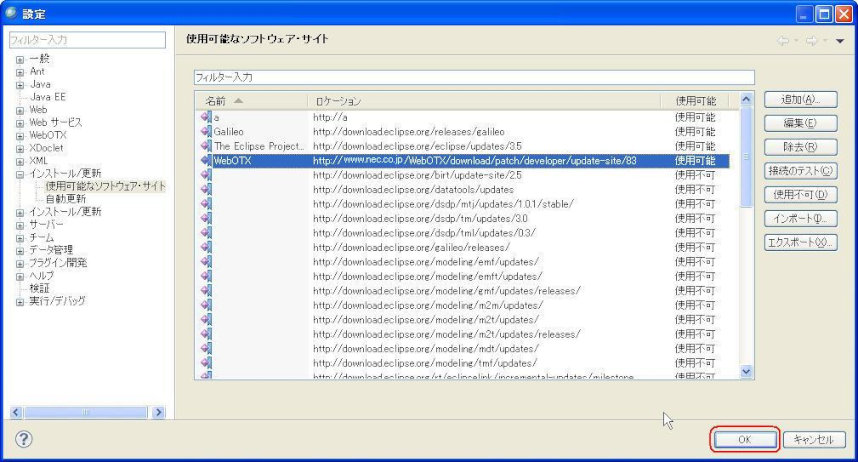Screen dimensions: 858x462
Task: Click the site list scrollbar down arrow
Action: point(745,371)
